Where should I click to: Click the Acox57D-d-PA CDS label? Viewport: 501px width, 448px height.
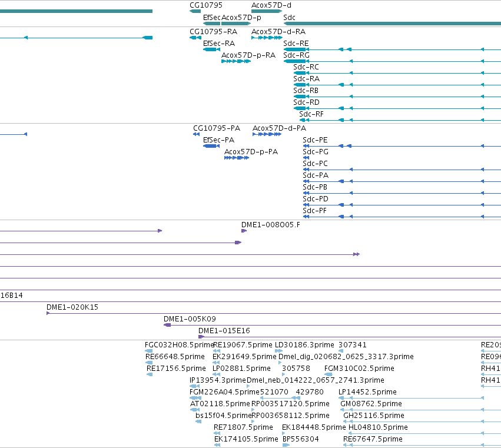279,128
